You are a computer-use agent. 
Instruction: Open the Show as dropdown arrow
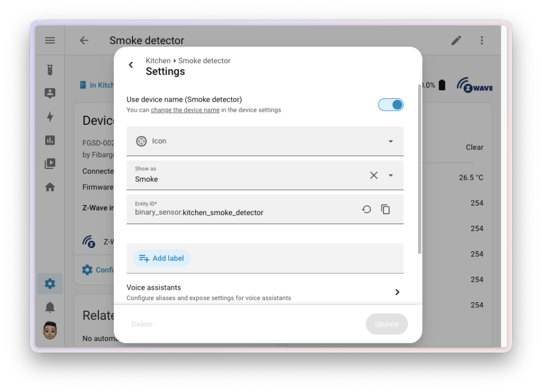point(390,175)
